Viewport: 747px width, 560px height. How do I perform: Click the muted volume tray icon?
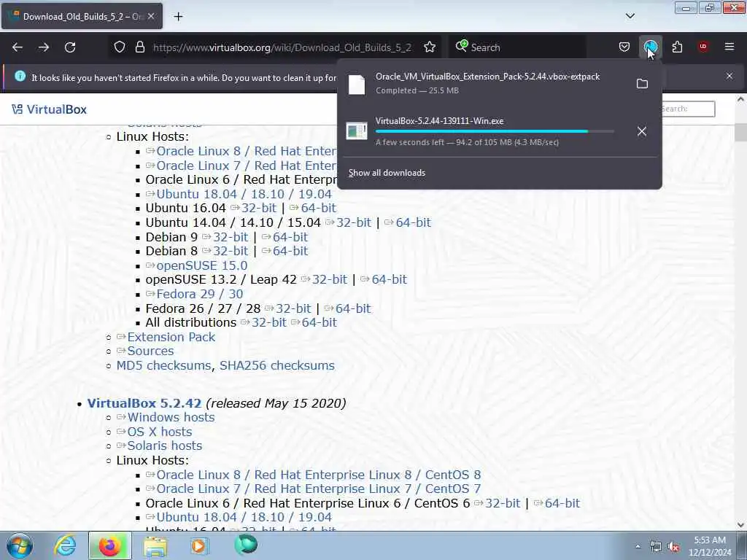(673, 547)
